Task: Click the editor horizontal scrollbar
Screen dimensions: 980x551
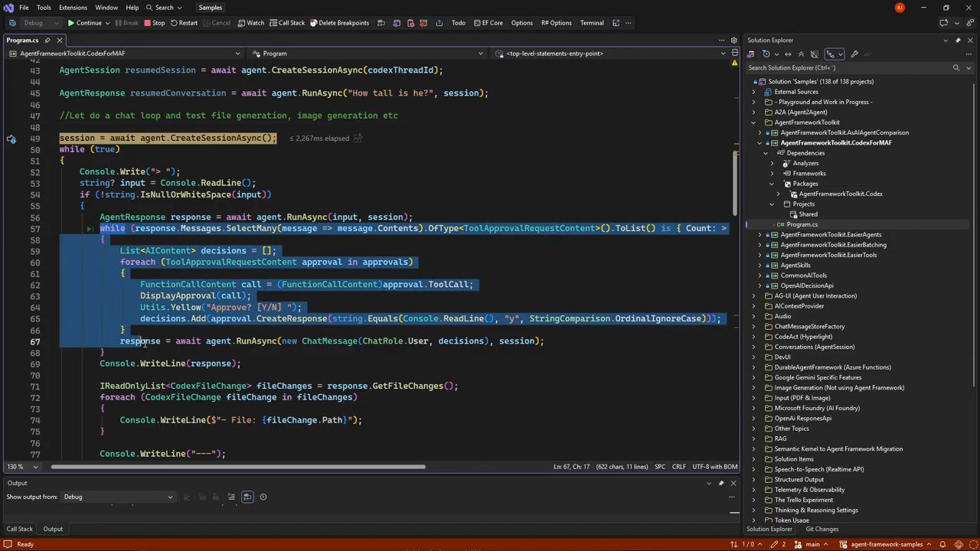Action: pos(238,467)
